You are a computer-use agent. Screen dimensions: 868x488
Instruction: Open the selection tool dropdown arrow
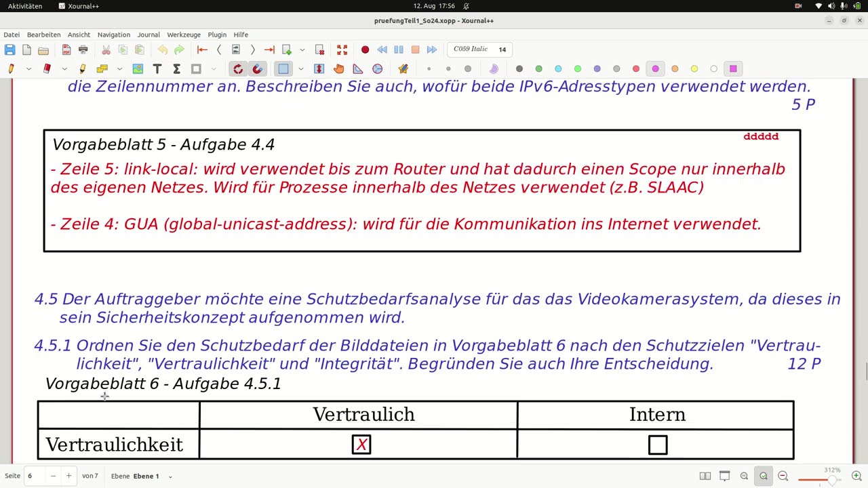pos(301,68)
